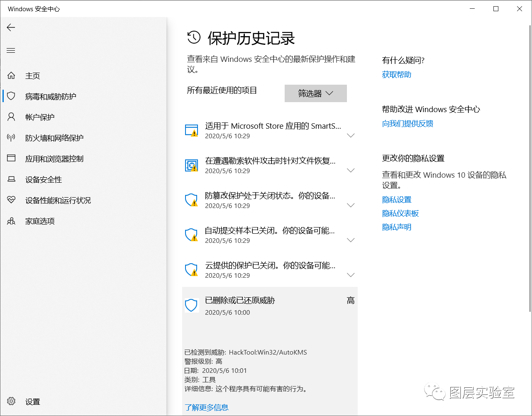Click the shield icon for 已删除或已还原威胁
Viewport: 532px width, 416px height.
pyautogui.click(x=191, y=306)
